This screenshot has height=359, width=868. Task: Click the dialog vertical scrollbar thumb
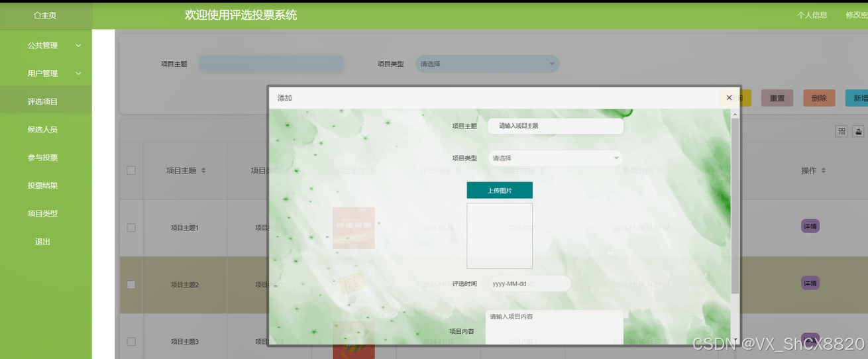[x=735, y=207]
